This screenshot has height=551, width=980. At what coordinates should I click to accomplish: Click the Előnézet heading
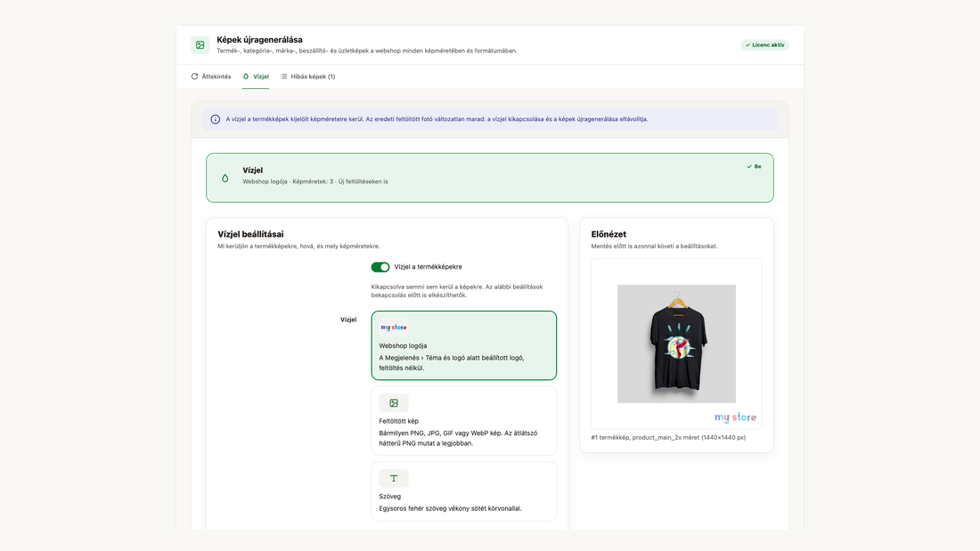click(x=608, y=234)
